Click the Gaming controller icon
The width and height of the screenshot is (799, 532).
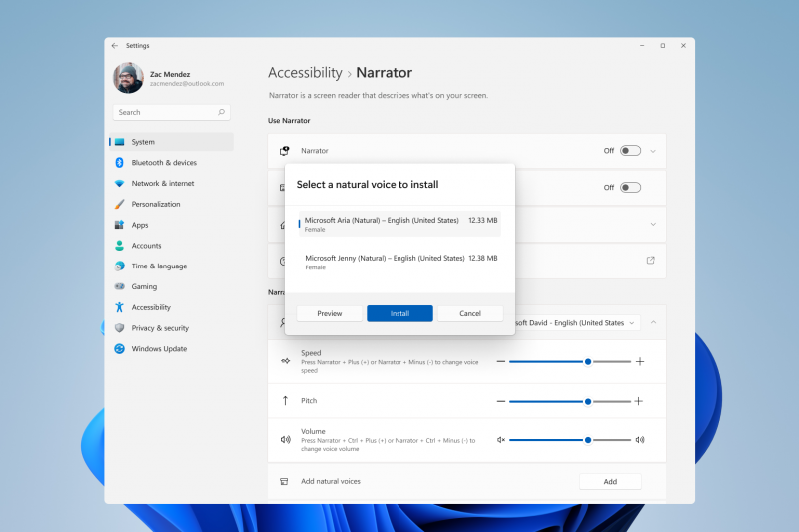(x=119, y=286)
